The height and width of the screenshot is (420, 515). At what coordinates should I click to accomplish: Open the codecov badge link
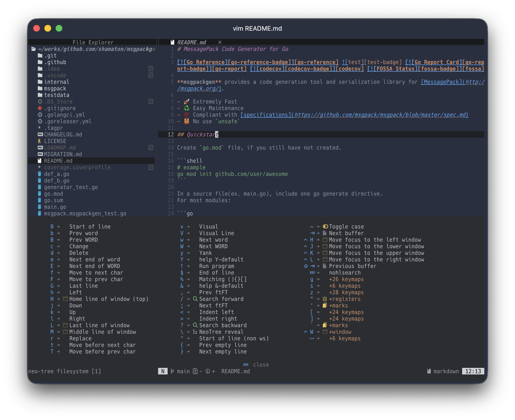[x=307, y=69]
